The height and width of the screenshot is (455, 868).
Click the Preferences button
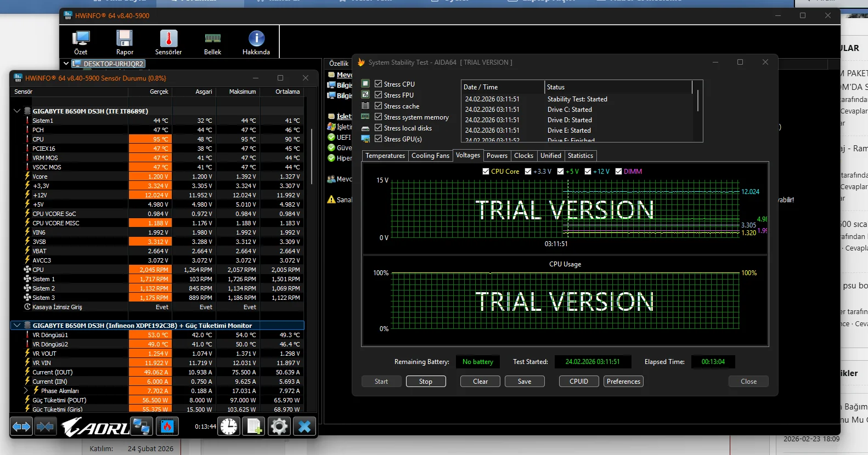click(623, 382)
